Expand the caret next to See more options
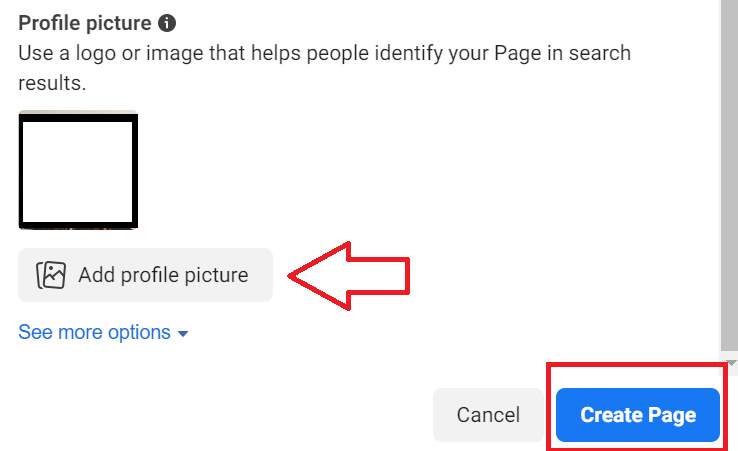This screenshot has height=451, width=738. tap(183, 334)
